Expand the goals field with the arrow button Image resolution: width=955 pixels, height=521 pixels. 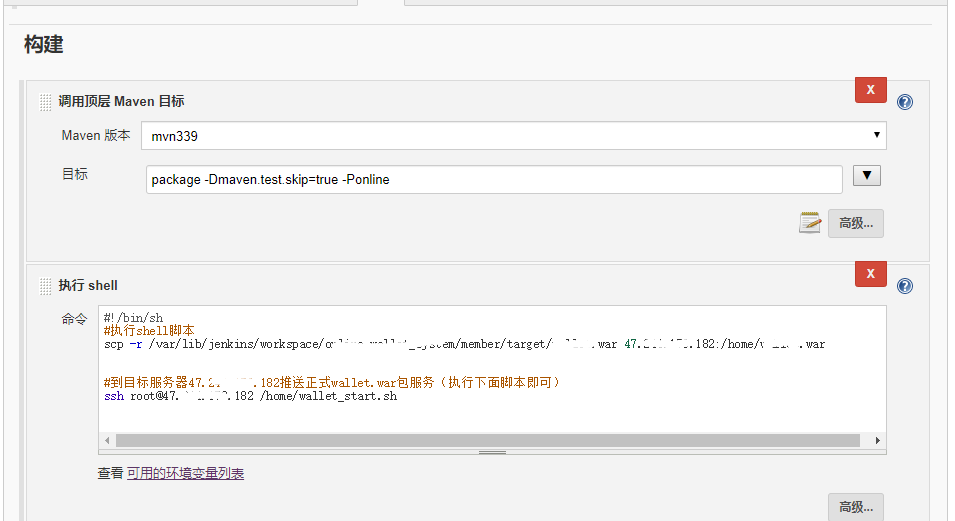(867, 175)
